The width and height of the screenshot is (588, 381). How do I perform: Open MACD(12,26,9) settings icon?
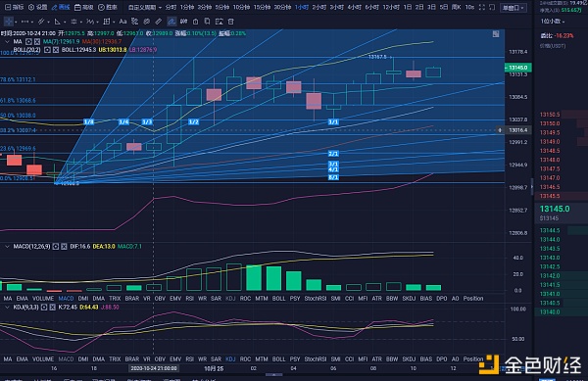(56, 247)
